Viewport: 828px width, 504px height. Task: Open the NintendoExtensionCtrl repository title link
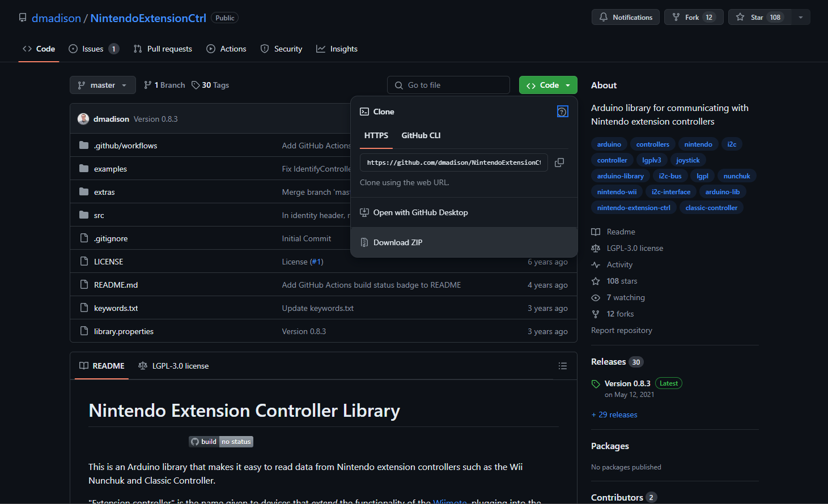pos(148,18)
